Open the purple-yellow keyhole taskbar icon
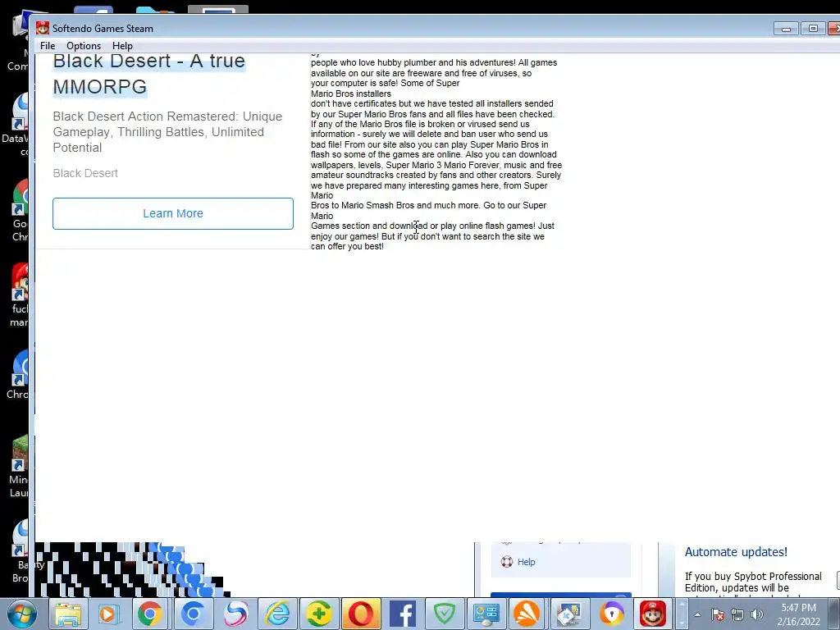840x630 pixels. (x=611, y=614)
